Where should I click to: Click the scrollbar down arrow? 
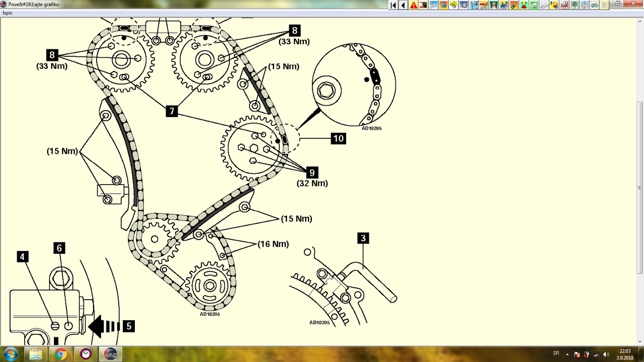click(640, 341)
